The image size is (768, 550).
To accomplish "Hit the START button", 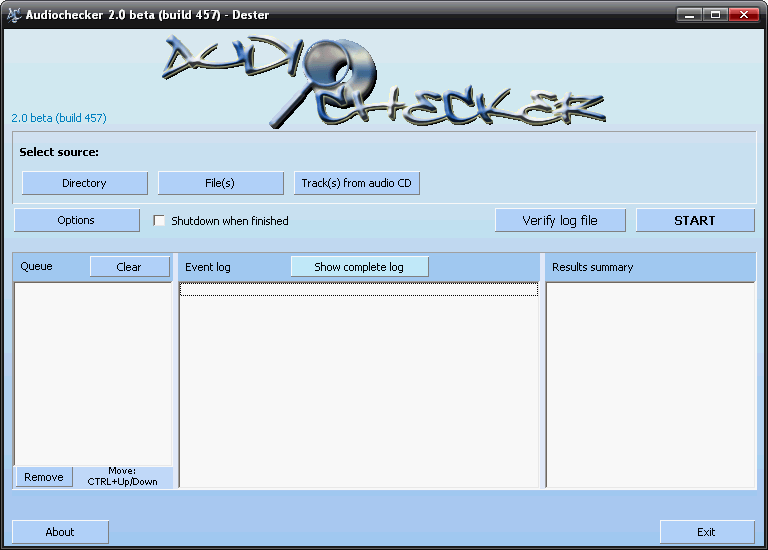I will pos(695,220).
